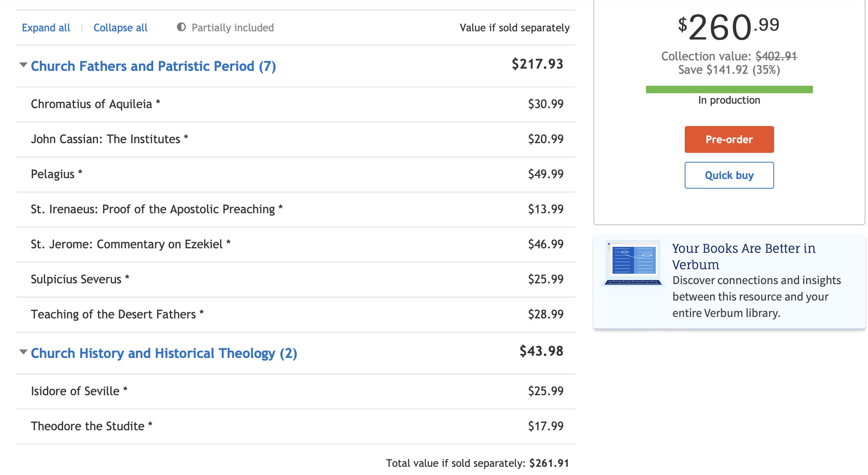
Task: Select Chromatius of Aquileia row
Action: point(296,104)
